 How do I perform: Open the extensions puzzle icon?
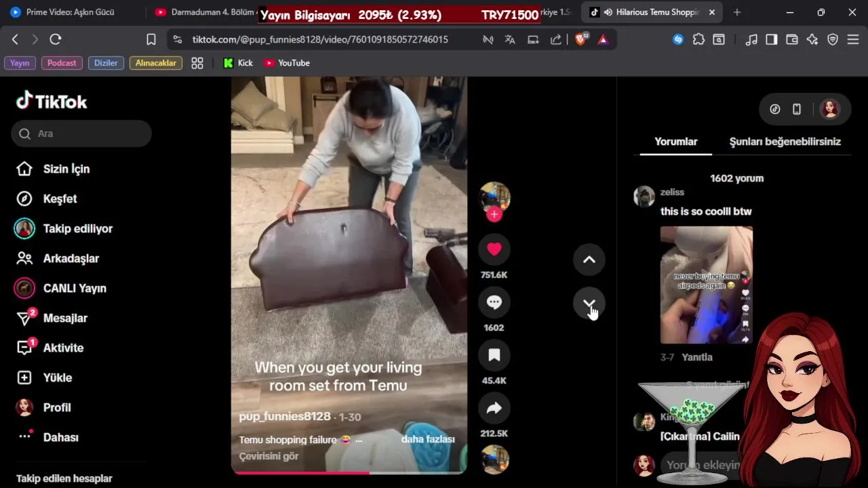698,39
